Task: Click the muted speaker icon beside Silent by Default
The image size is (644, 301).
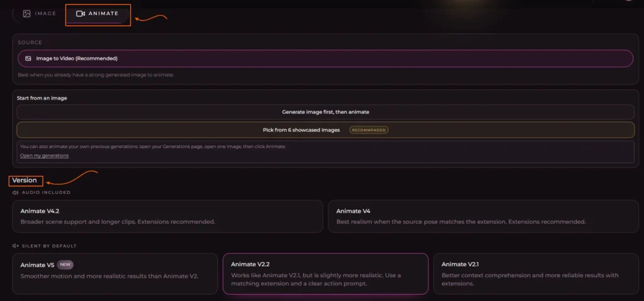Action: point(16,246)
